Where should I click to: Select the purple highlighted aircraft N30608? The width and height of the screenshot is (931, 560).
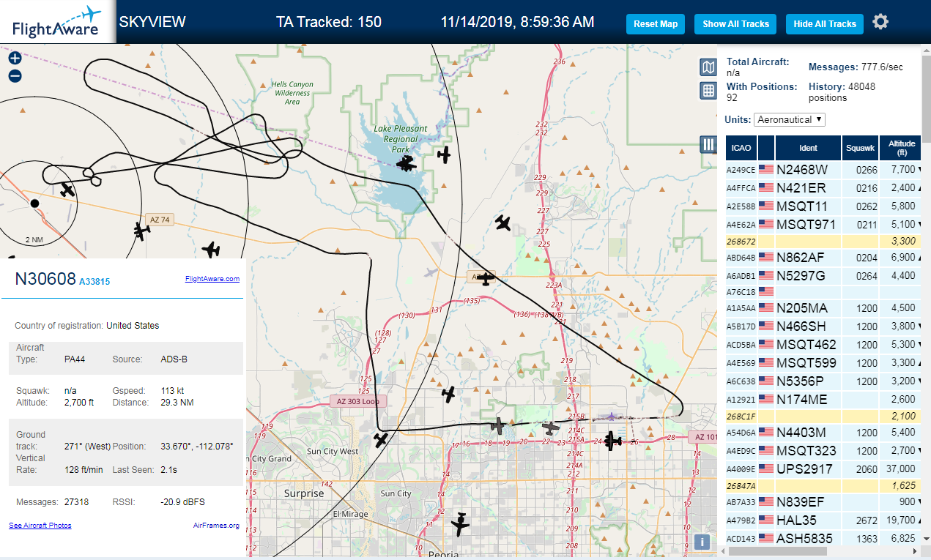pos(612,417)
